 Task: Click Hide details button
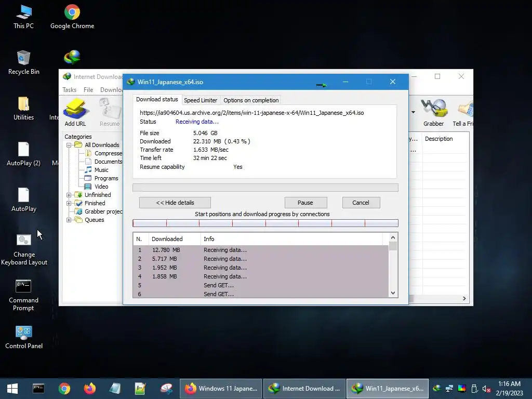[x=175, y=203]
